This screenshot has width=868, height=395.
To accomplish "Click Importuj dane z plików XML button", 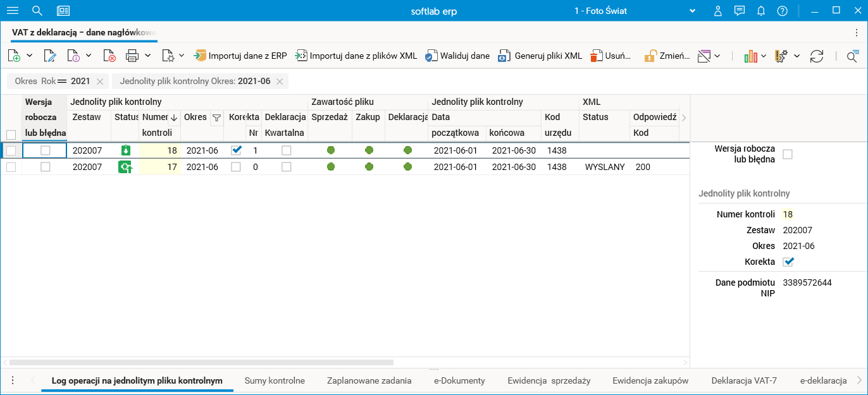I will click(x=356, y=56).
